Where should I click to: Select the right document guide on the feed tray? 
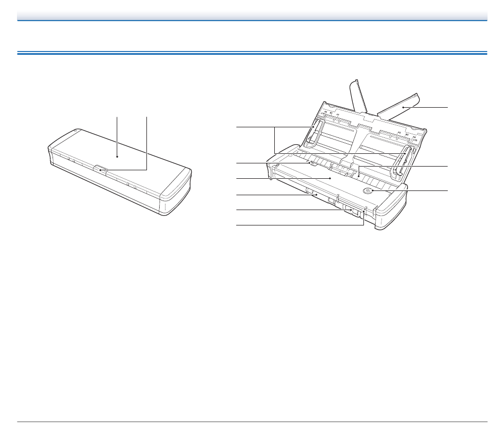tap(403, 161)
